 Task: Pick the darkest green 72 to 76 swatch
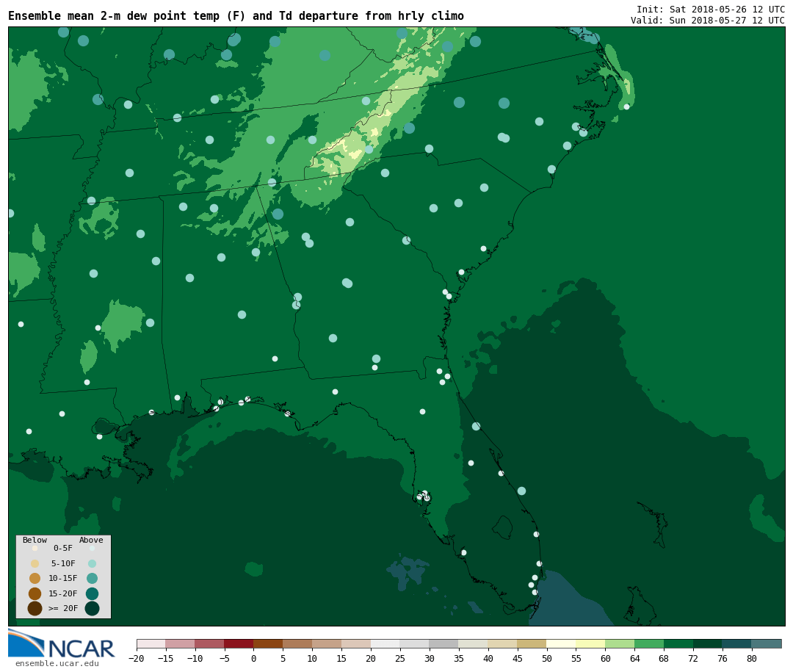[709, 643]
